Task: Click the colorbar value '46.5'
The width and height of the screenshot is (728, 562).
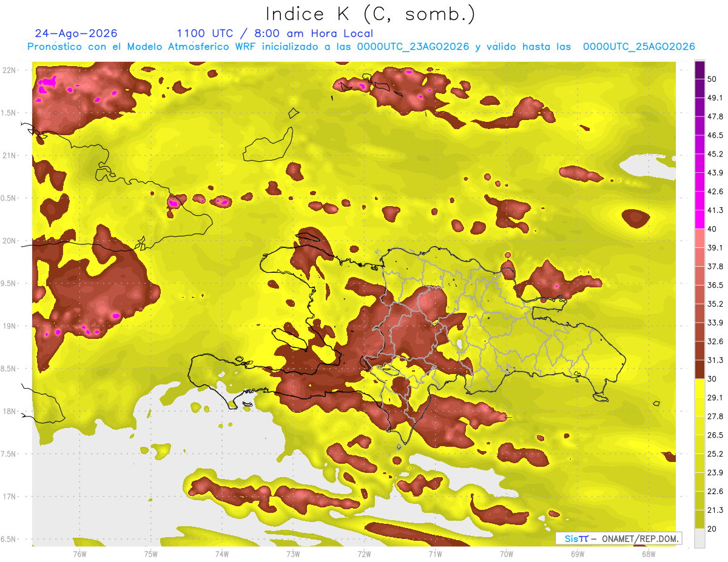Action: 715,135
